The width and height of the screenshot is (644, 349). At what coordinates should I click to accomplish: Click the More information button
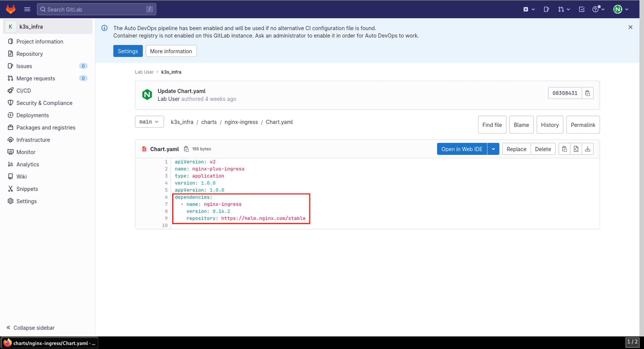pos(171,51)
